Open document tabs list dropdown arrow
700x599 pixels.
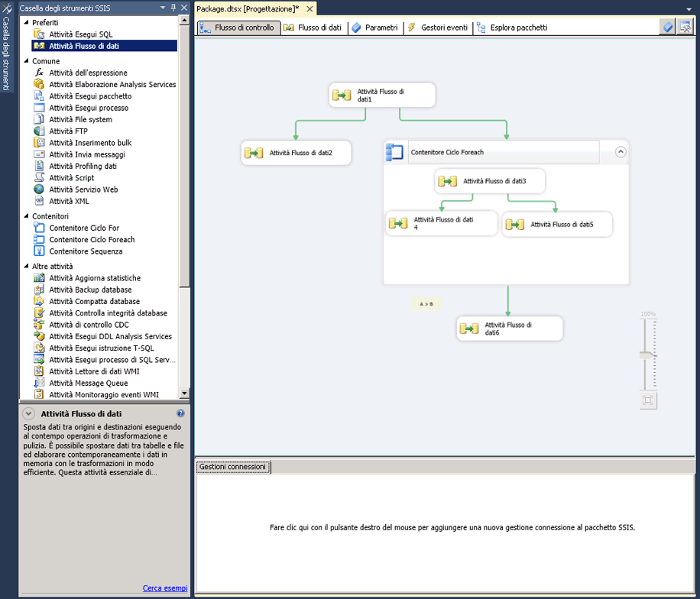pos(689,9)
